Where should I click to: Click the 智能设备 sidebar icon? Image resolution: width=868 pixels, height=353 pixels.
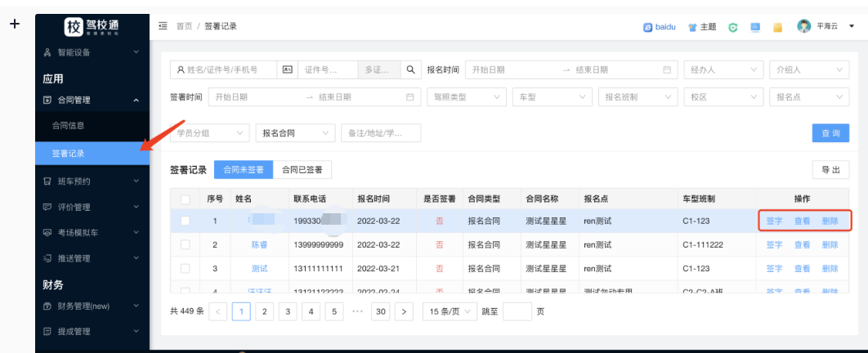coord(47,52)
